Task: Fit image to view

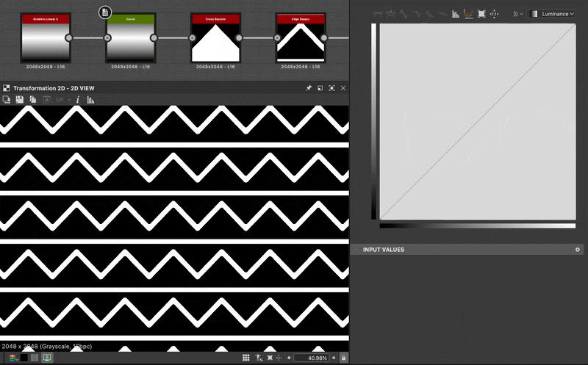Action: pyautogui.click(x=270, y=358)
